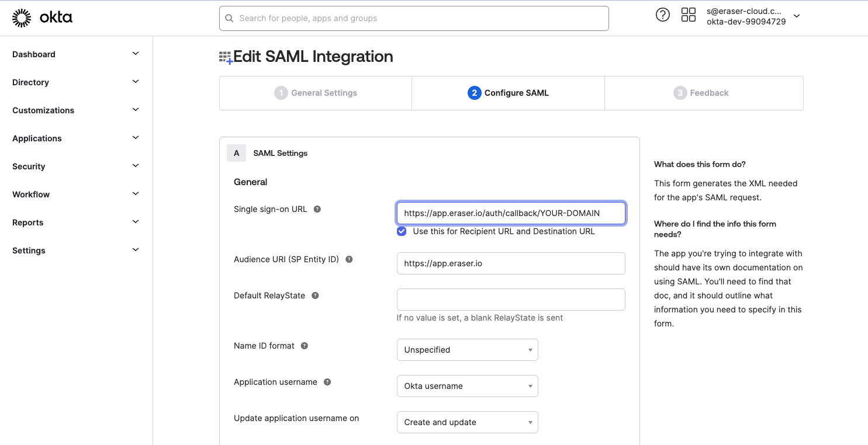Click the 'SAML Settings' section title
The width and height of the screenshot is (868, 445).
(x=280, y=153)
